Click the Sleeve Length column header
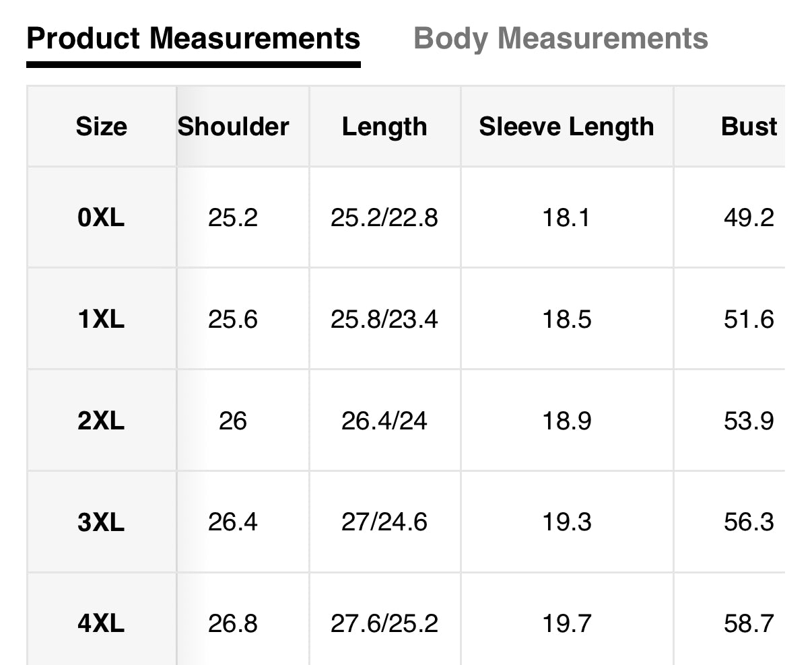This screenshot has width=812, height=665. 566,127
